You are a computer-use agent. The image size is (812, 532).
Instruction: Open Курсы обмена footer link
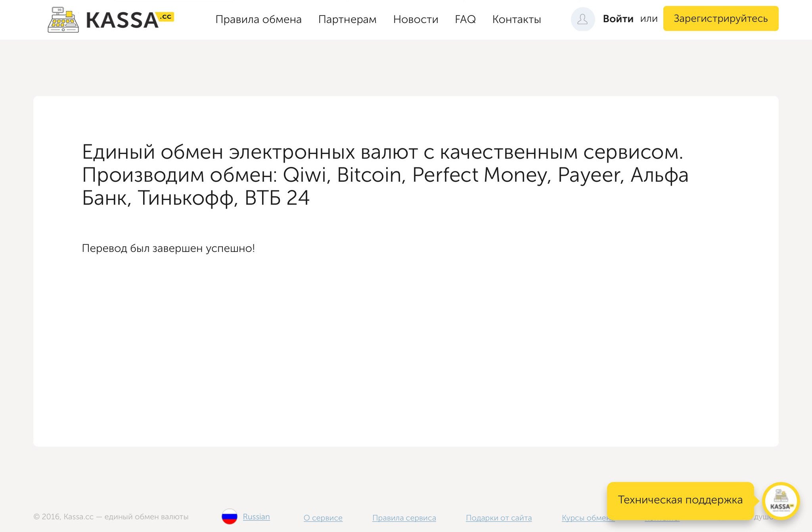(x=588, y=518)
